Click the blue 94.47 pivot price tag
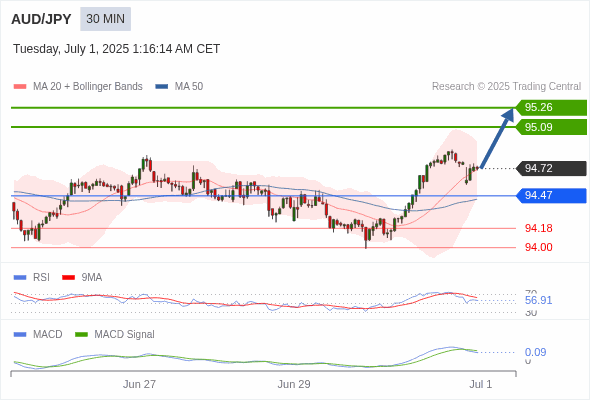This screenshot has width=590, height=400. (x=551, y=196)
